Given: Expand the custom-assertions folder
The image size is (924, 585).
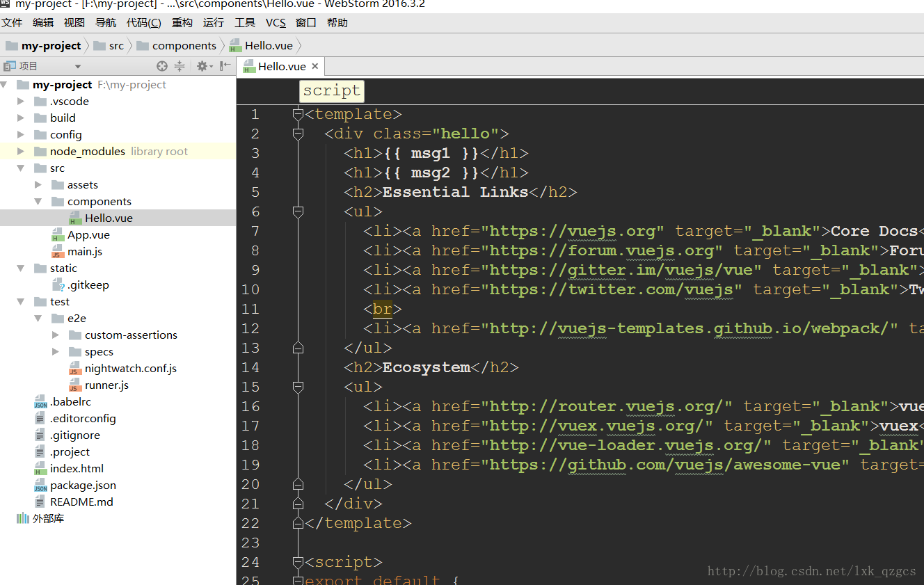Looking at the screenshot, I should (56, 335).
